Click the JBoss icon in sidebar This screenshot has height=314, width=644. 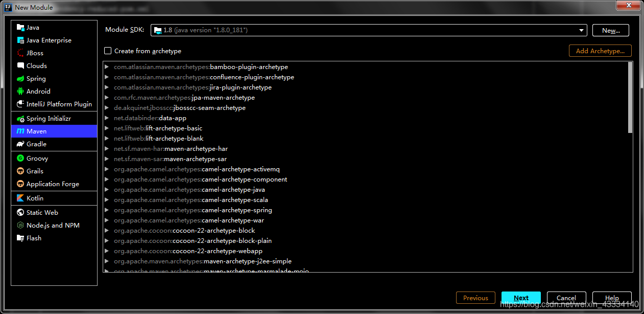[20, 53]
